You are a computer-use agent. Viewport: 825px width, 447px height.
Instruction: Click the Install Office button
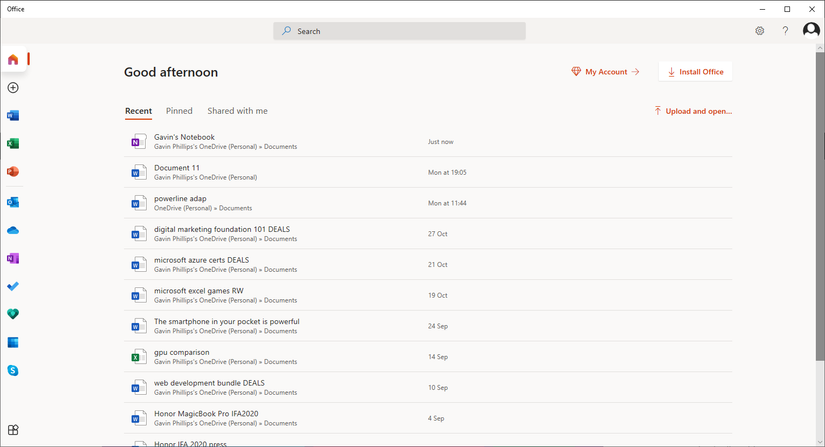coord(695,72)
